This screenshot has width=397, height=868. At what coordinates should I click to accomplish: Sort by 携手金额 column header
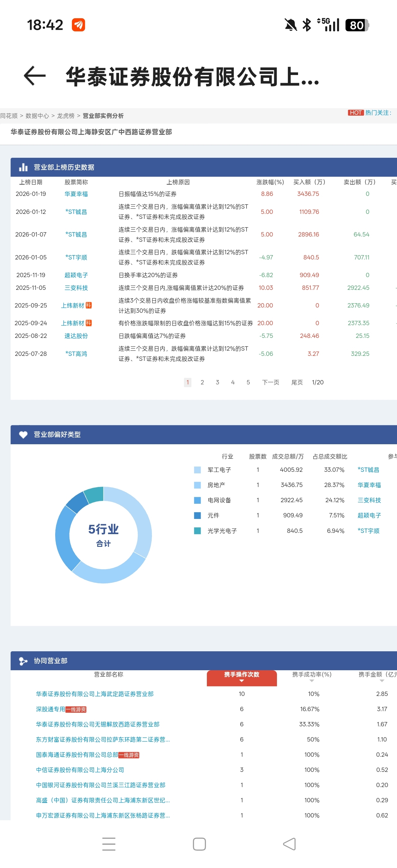(377, 675)
